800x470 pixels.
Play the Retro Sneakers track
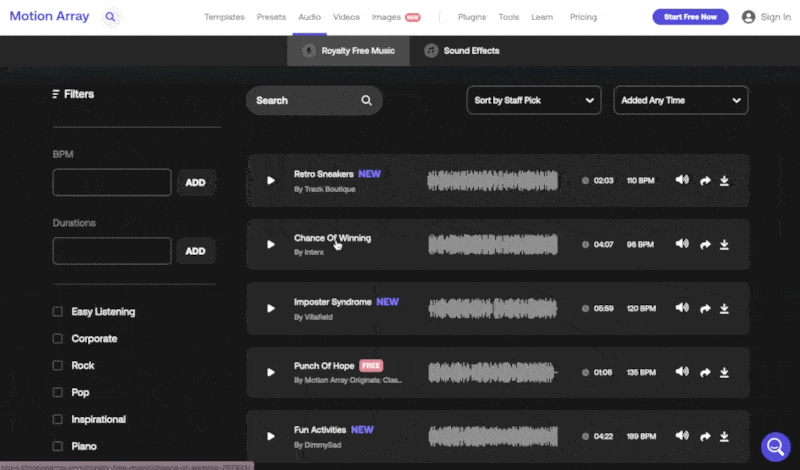coord(270,181)
